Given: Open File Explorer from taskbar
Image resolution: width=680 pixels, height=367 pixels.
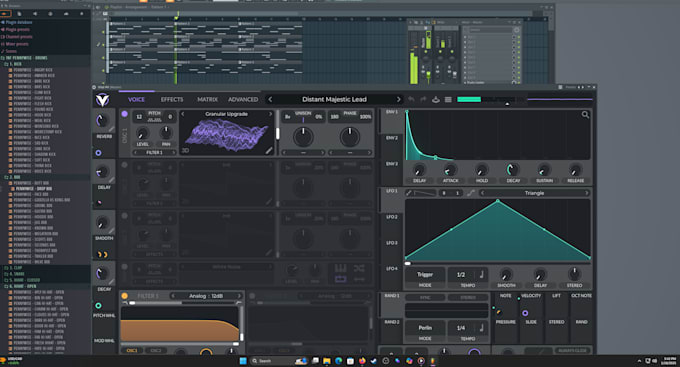Looking at the screenshot, I should pos(327,361).
